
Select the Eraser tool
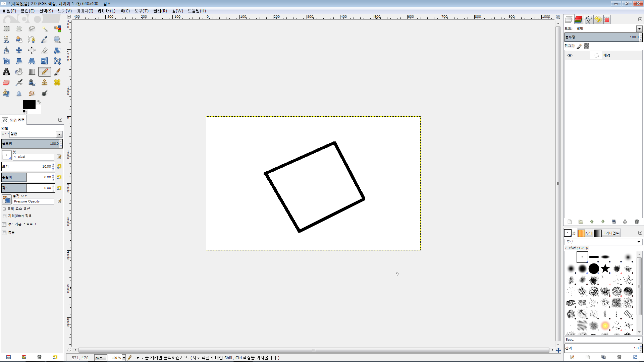pos(6,82)
